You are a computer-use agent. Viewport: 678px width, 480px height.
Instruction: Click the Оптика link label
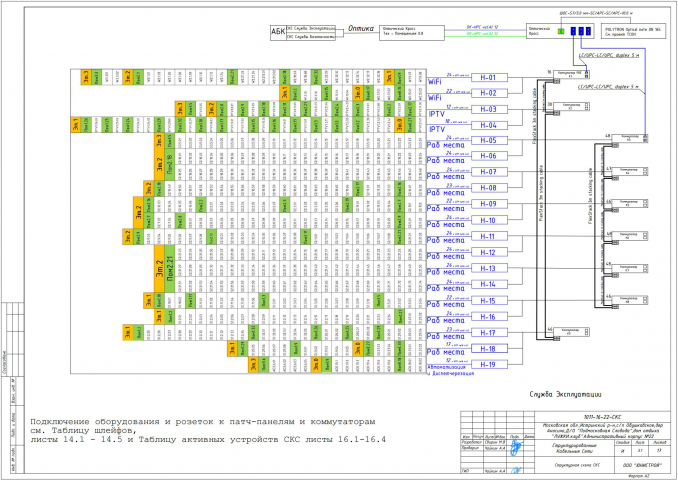(x=361, y=29)
